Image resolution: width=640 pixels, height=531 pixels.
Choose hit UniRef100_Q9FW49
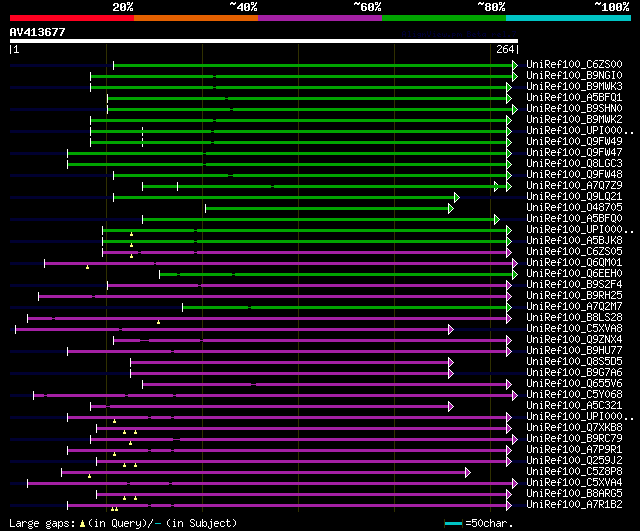(x=574, y=142)
